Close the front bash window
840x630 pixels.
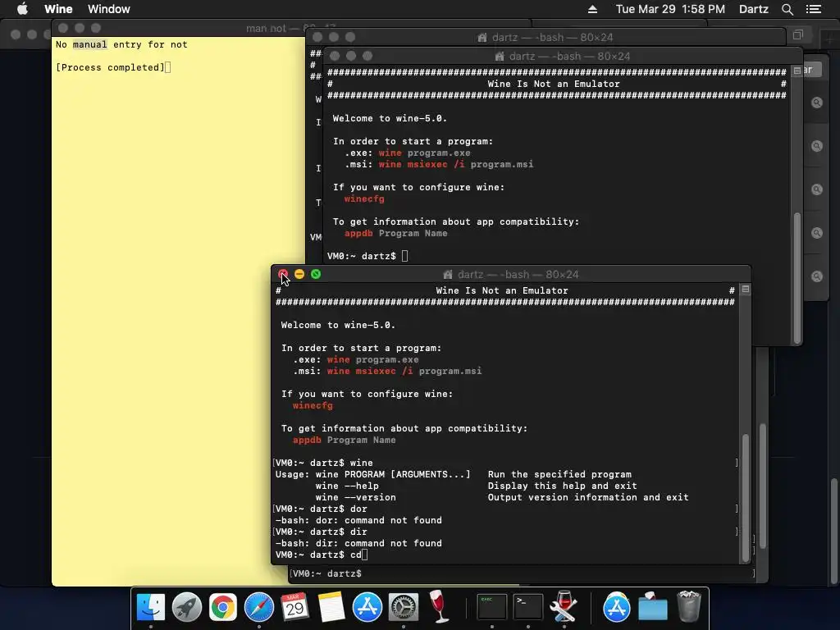283,274
